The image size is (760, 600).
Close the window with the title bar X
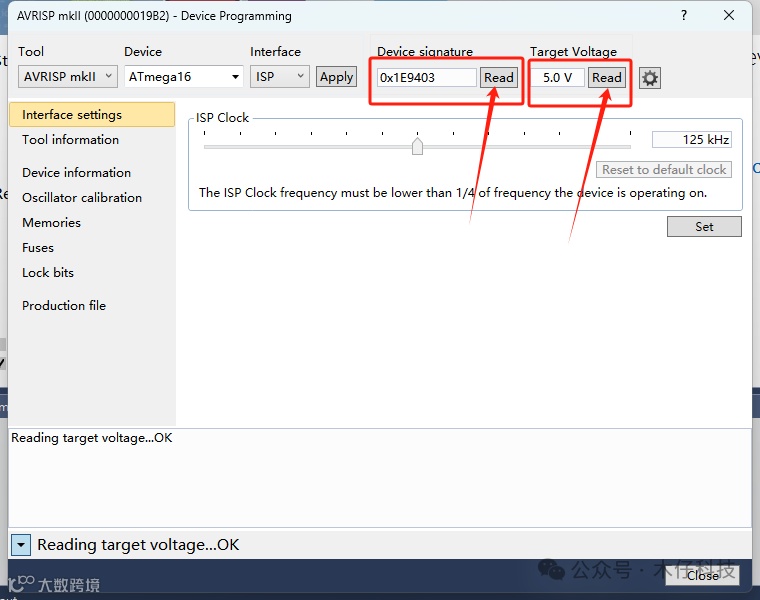(728, 15)
